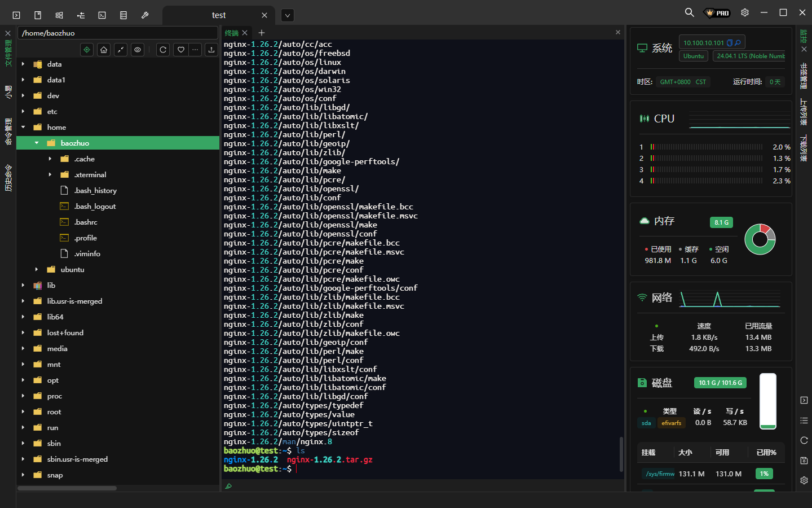This screenshot has height=508, width=812.
Task: Click the memory usage donut chart
Action: tap(760, 239)
